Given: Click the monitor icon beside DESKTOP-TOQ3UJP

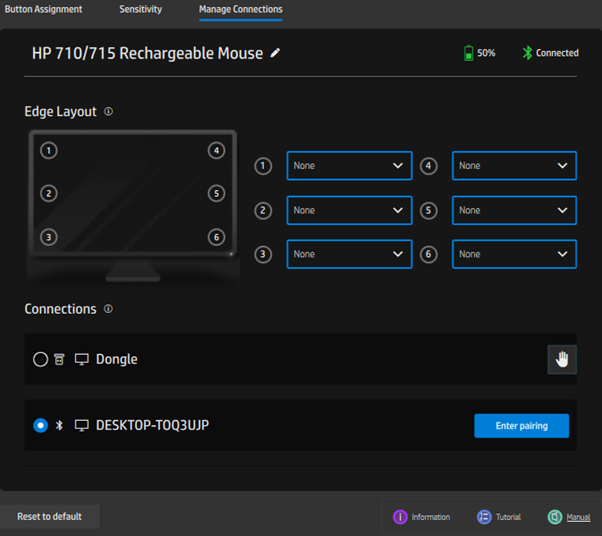Looking at the screenshot, I should point(81,425).
